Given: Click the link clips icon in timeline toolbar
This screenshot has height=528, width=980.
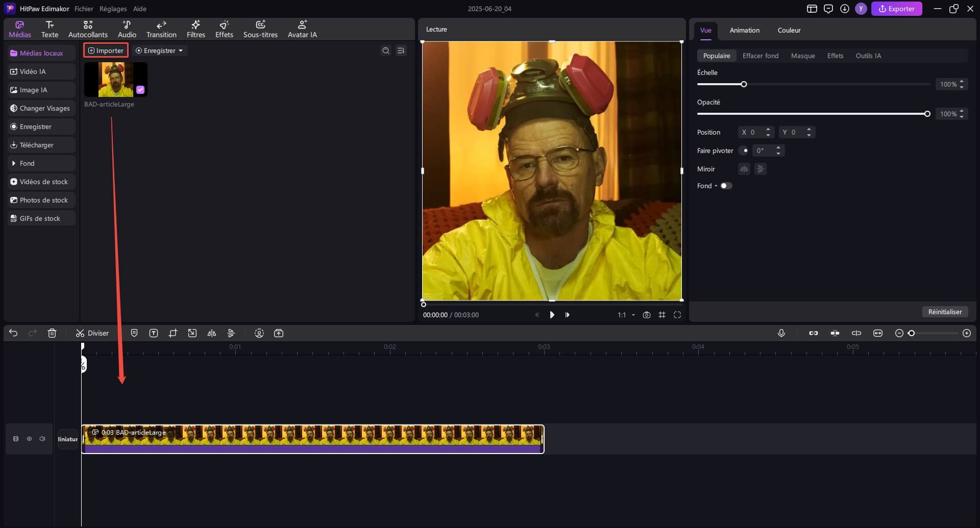Looking at the screenshot, I should 814,333.
